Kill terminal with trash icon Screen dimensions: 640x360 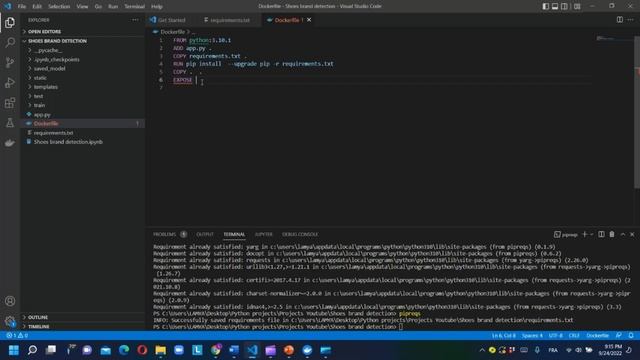(x=612, y=234)
